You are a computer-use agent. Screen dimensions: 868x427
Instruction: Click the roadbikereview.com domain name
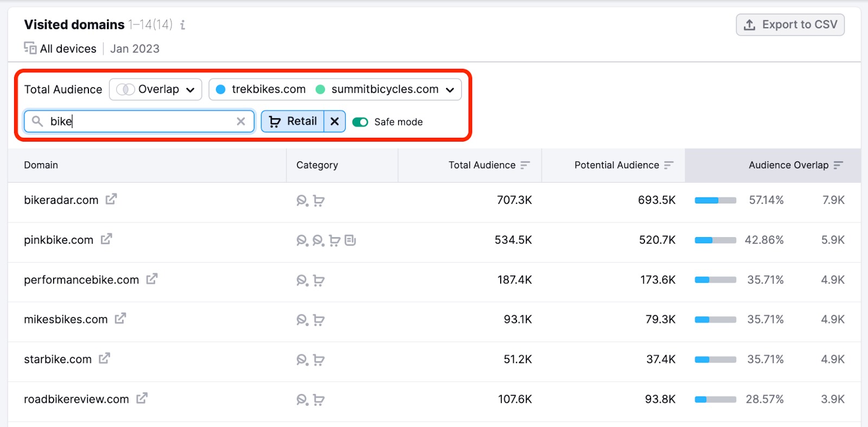point(76,399)
